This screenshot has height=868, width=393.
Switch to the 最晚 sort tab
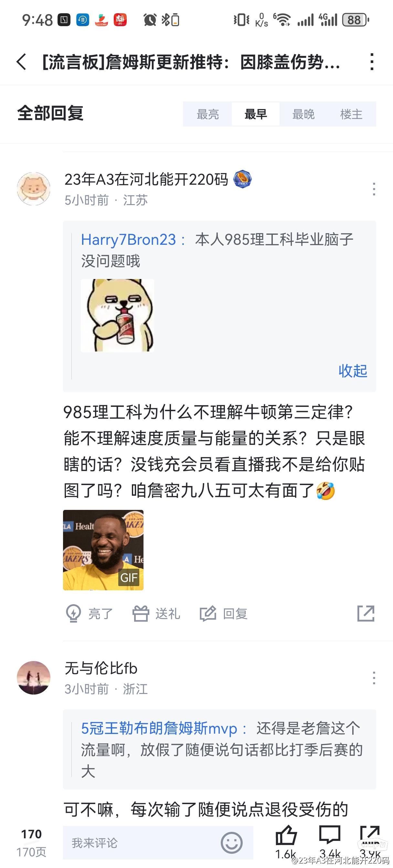tap(303, 114)
